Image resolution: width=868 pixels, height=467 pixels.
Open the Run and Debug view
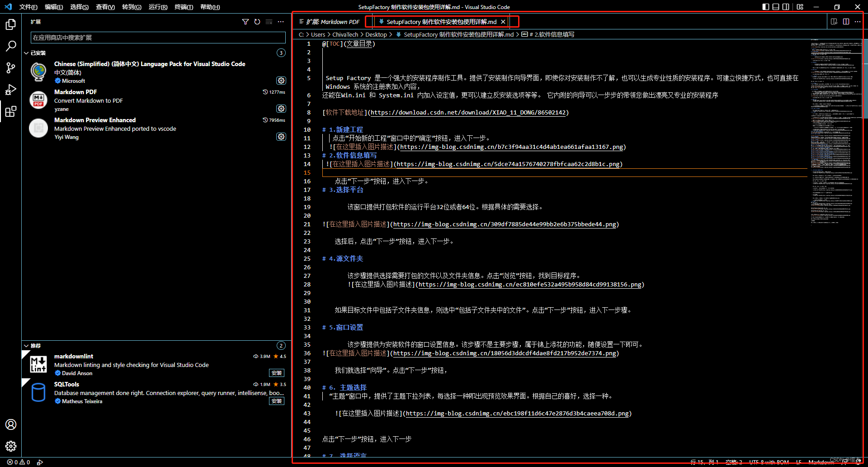coord(11,90)
